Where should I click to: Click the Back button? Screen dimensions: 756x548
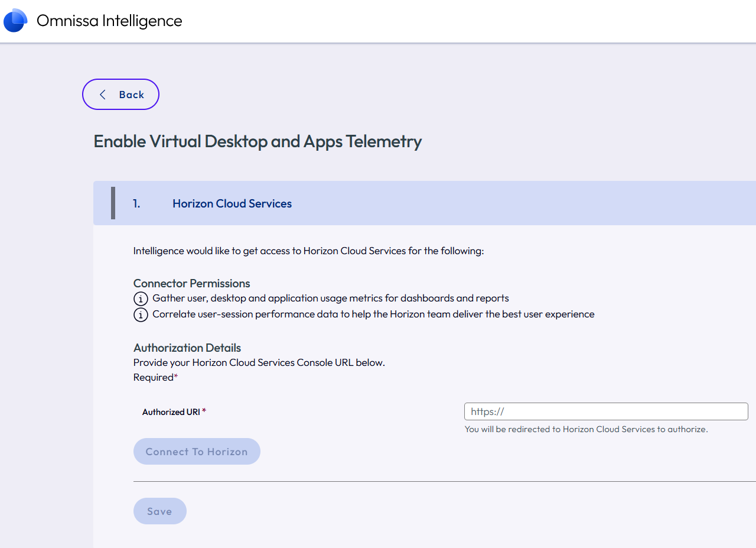(120, 95)
